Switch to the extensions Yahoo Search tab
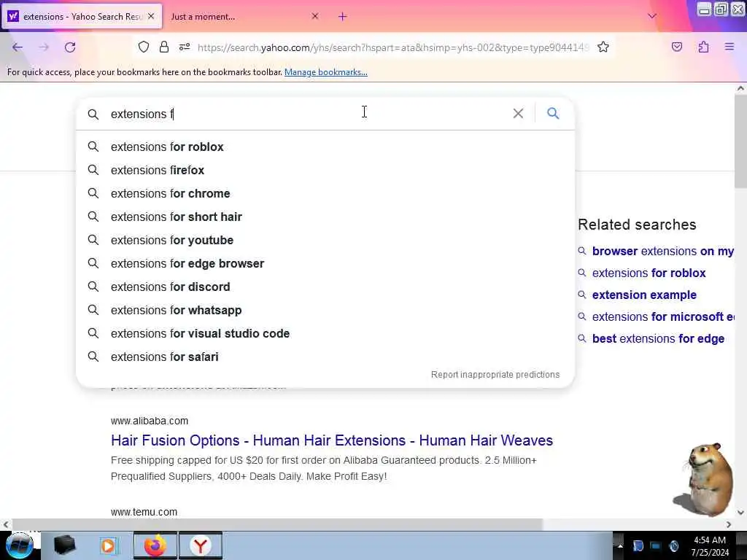The height and width of the screenshot is (560, 747). point(82,17)
